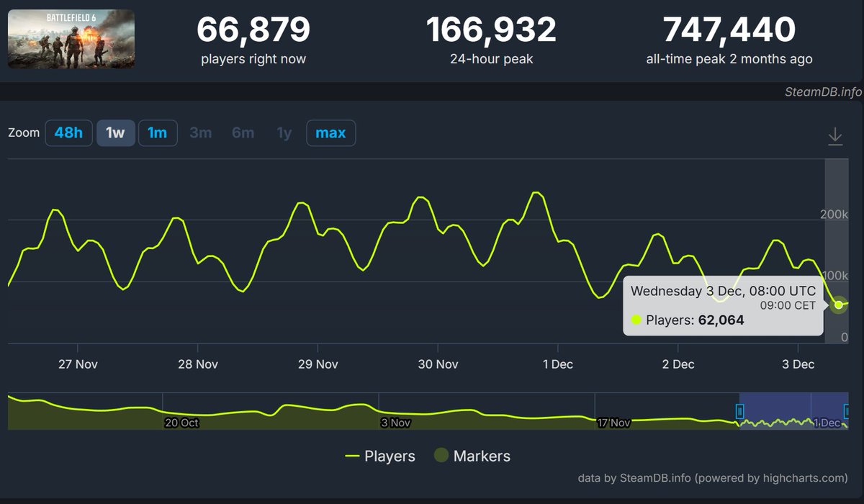Click the '24-hour peak' caption
Image resolution: width=864 pixels, height=504 pixels.
pyautogui.click(x=492, y=59)
